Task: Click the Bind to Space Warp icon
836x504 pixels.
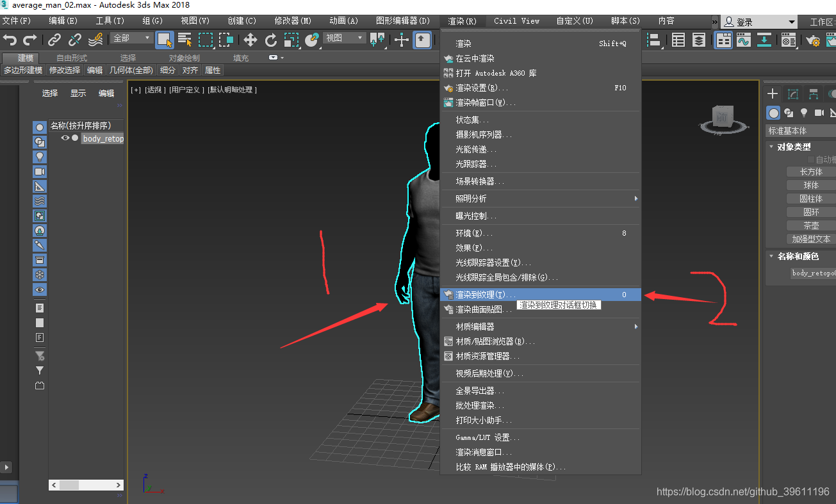Action: [95, 40]
